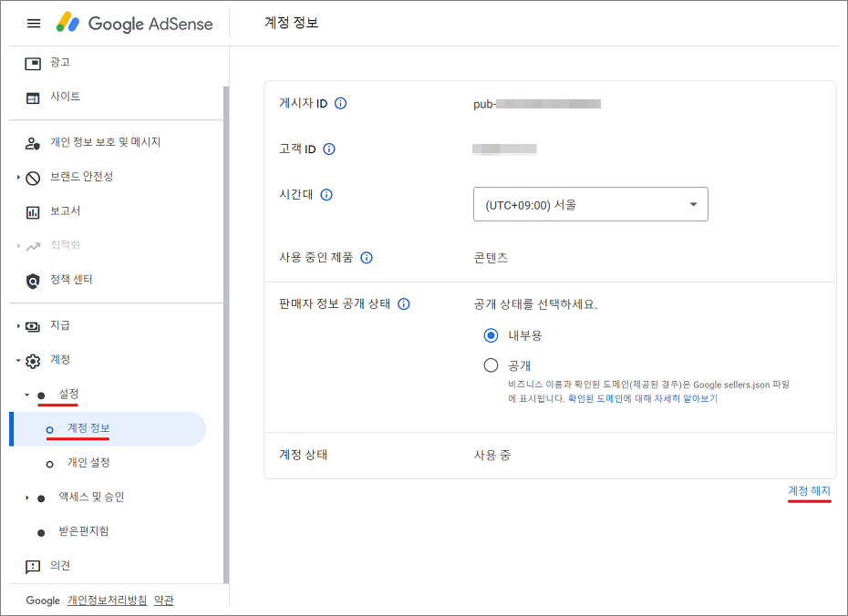This screenshot has height=616, width=848.
Task: Open the (UTC+09:00) 서울 timezone dropdown
Action: point(590,204)
